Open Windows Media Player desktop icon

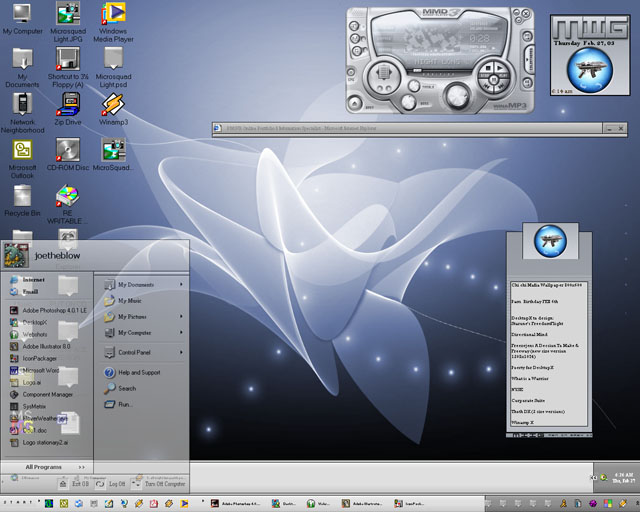(113, 22)
